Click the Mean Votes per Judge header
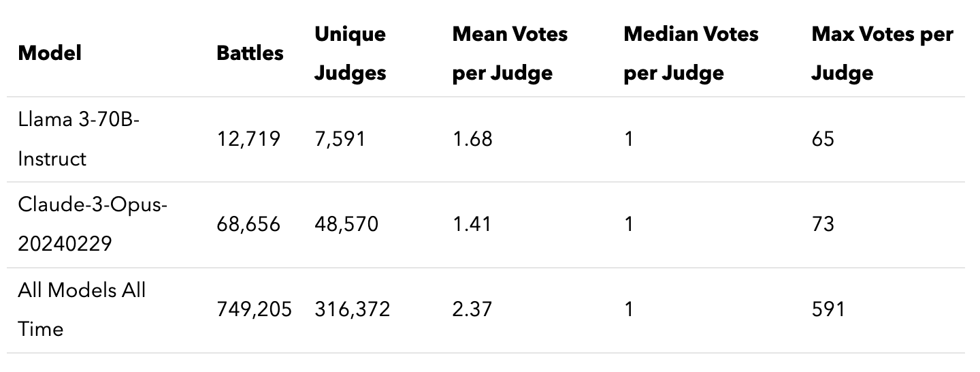 pos(510,53)
